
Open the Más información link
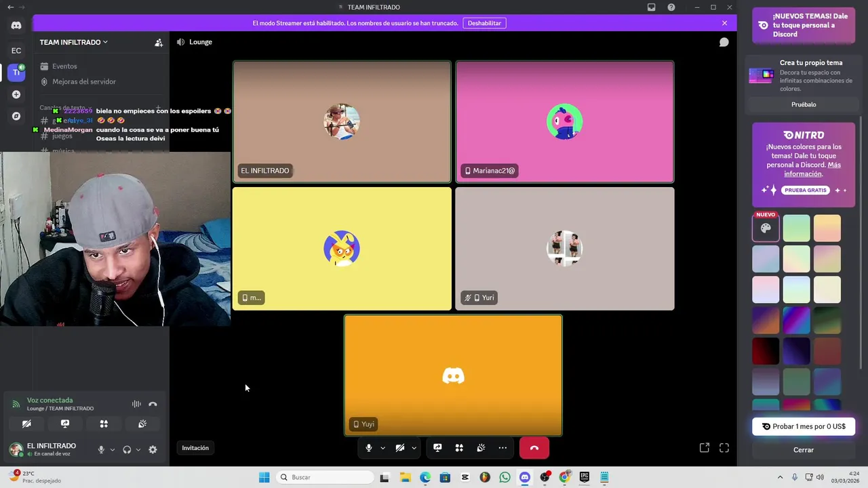point(812,169)
